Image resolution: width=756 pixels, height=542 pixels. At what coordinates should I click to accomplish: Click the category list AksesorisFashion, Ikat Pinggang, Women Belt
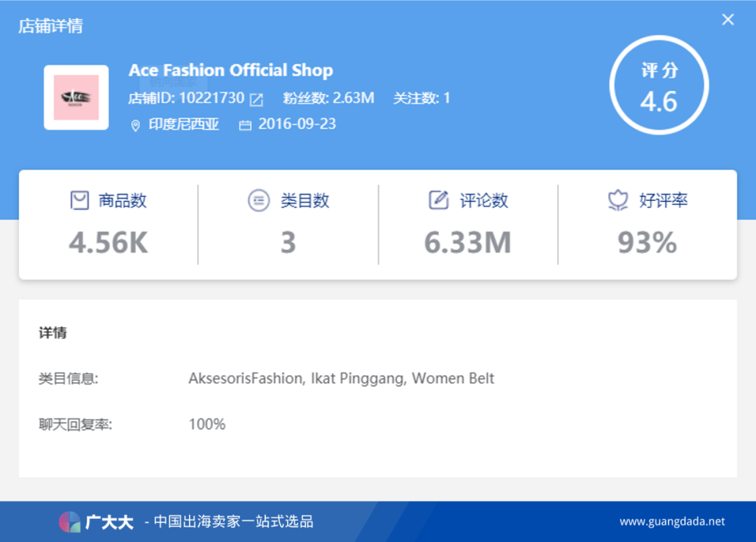point(342,379)
